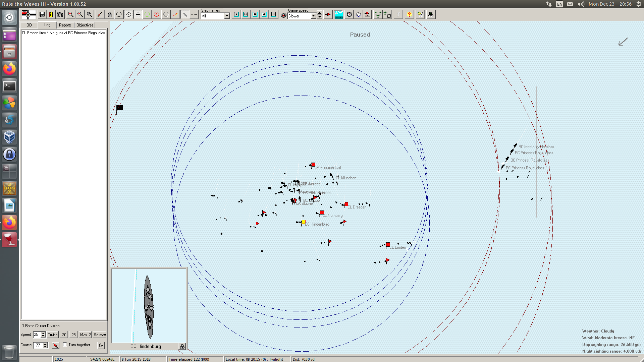Click the pause playback button
This screenshot has height=362, width=644.
tap(274, 14)
